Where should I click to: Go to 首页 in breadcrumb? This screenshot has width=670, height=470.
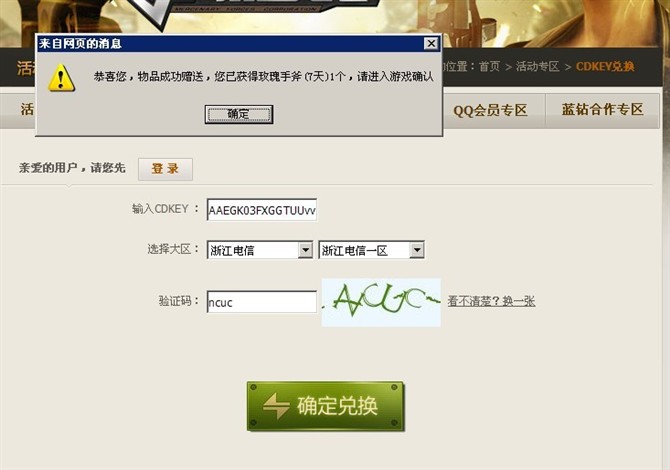click(x=489, y=67)
